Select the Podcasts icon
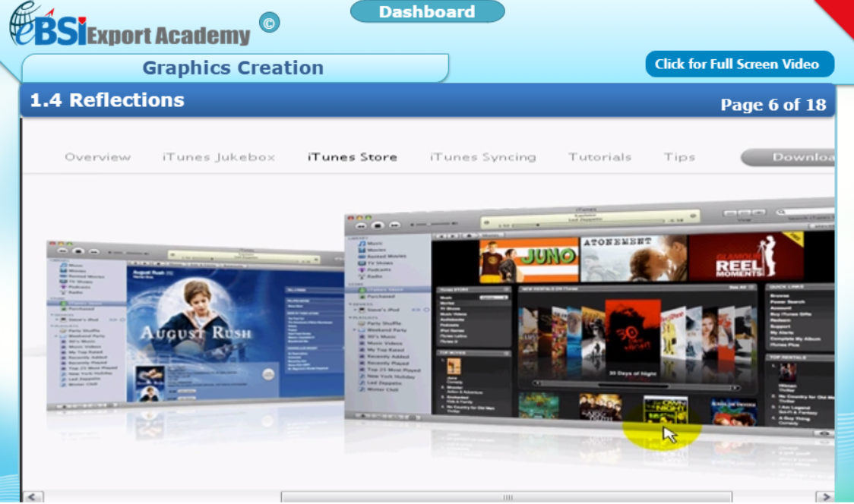Image resolution: width=854 pixels, height=504 pixels. coord(362,269)
